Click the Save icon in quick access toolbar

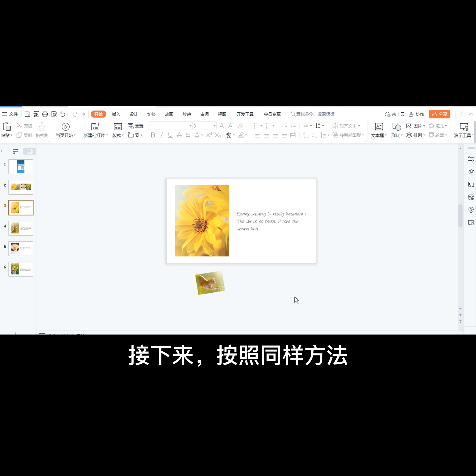click(x=27, y=114)
